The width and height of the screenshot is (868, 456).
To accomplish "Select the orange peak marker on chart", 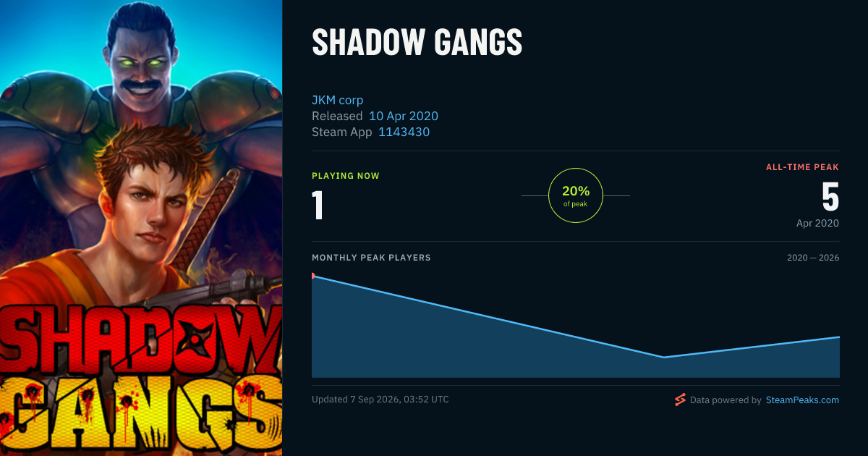I will [313, 276].
